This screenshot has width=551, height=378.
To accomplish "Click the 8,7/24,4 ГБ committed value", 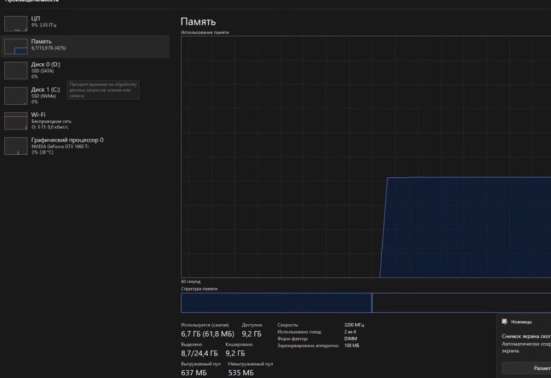I will tap(199, 353).
